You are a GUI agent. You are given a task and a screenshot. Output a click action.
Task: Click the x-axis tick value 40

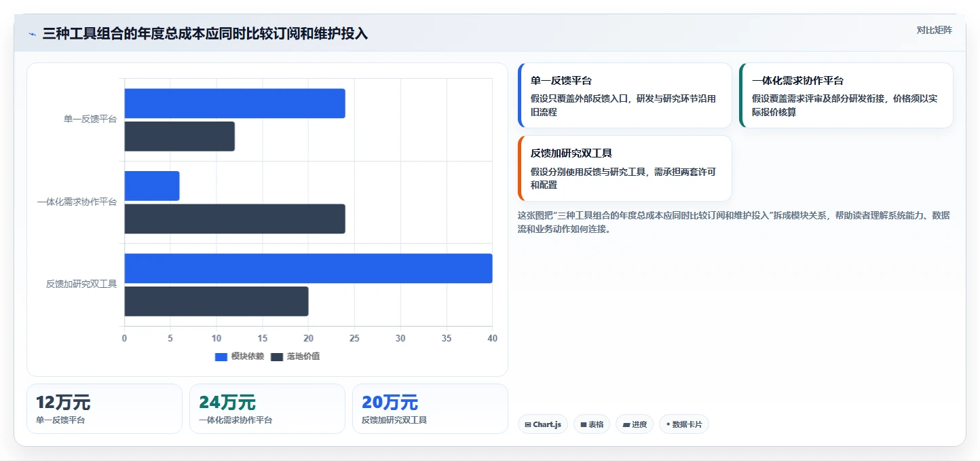click(492, 338)
